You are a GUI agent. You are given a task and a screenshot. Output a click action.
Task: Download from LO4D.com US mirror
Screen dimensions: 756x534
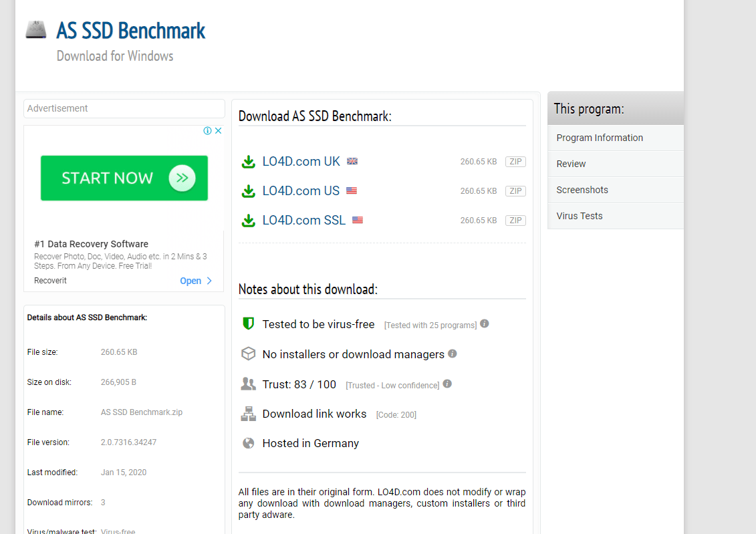click(x=301, y=191)
